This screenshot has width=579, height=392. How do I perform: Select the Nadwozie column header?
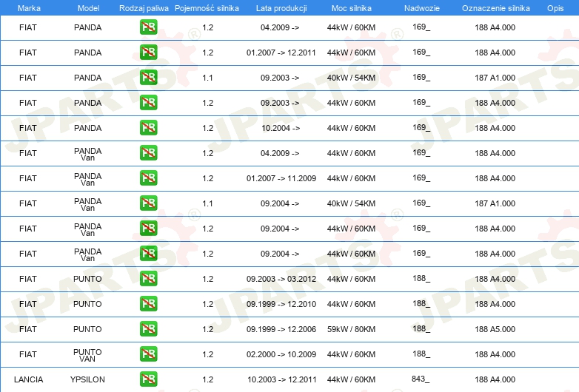pyautogui.click(x=422, y=8)
